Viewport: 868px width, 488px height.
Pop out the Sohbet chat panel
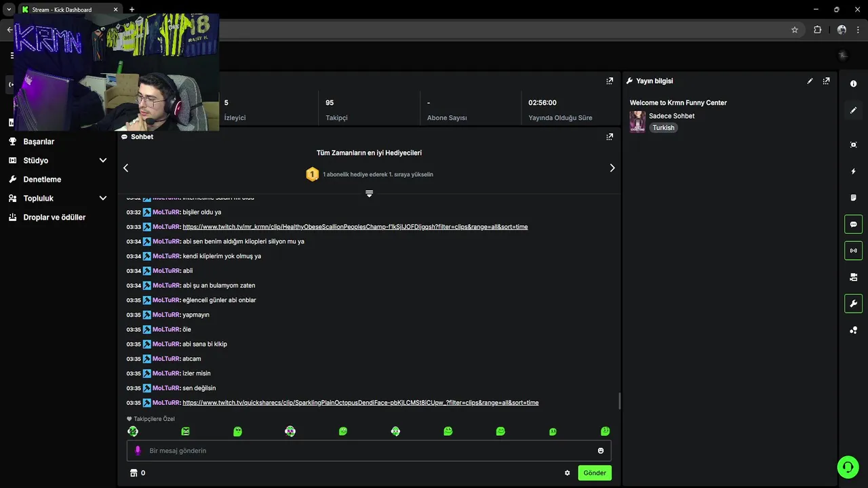[x=610, y=136]
